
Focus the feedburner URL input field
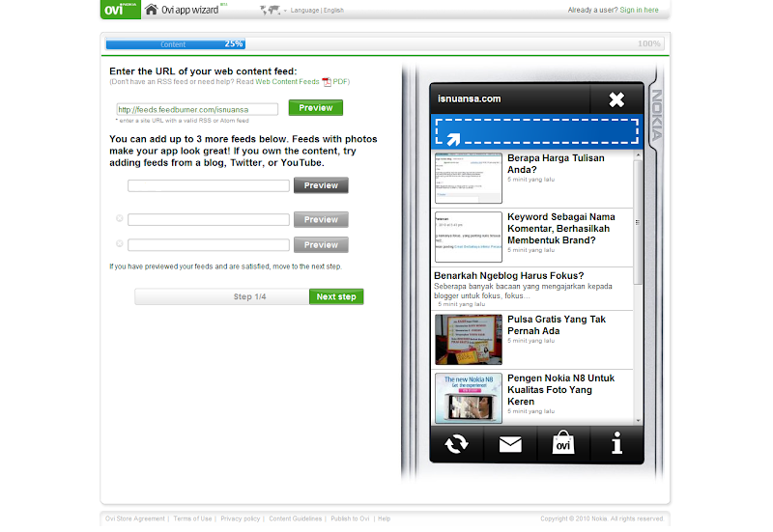(x=197, y=109)
